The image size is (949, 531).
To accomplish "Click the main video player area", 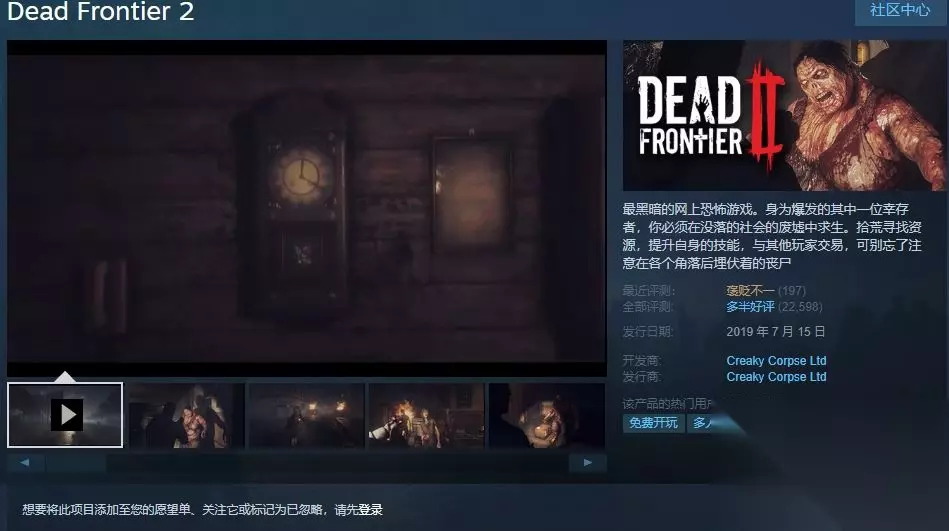I will pos(307,208).
